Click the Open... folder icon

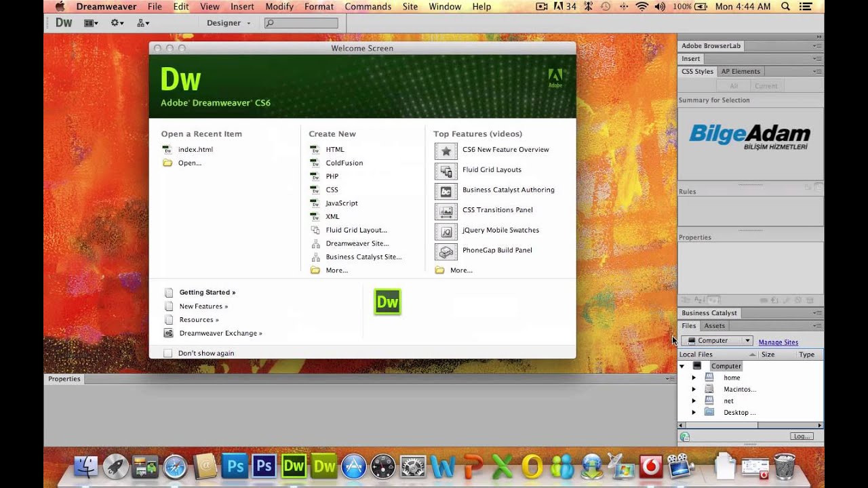167,163
